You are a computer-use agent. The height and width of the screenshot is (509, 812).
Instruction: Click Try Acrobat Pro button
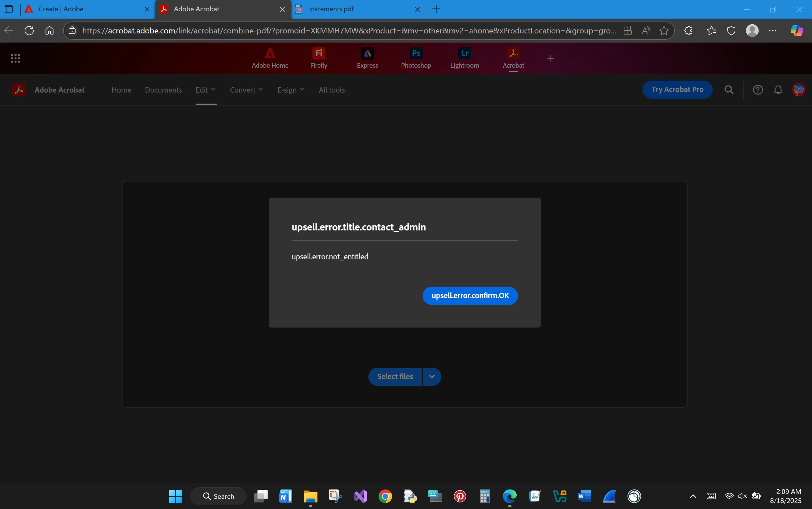[677, 89]
